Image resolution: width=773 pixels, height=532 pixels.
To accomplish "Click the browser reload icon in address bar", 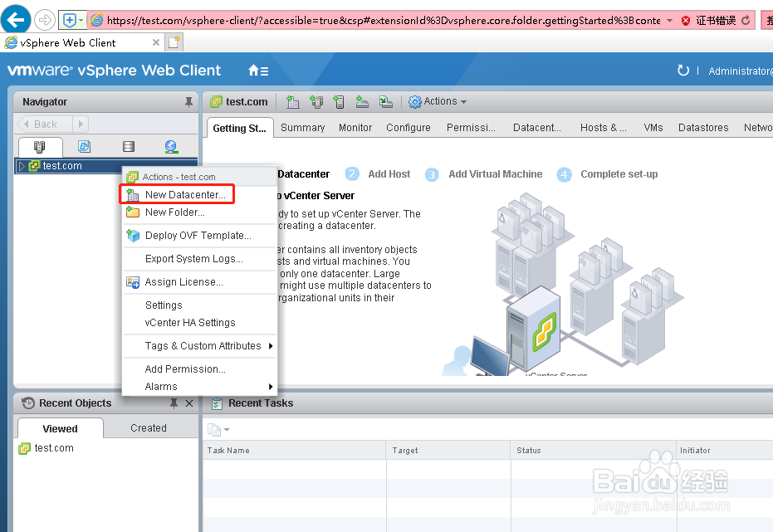I will [x=746, y=20].
